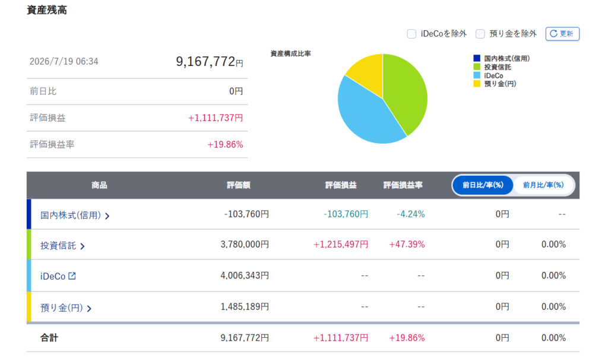The width and height of the screenshot is (608, 364).
Task: Click the 評価損益率 column header
Action: pyautogui.click(x=403, y=185)
